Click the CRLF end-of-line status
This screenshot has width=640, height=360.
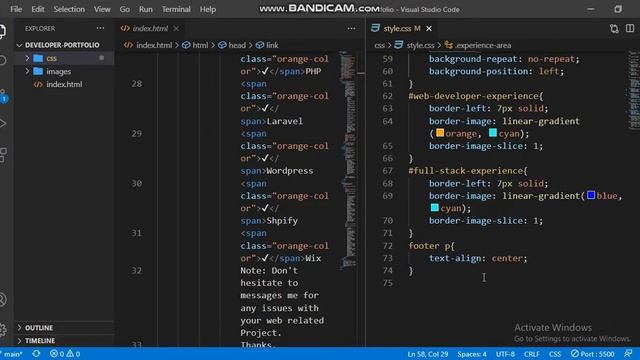point(532,354)
